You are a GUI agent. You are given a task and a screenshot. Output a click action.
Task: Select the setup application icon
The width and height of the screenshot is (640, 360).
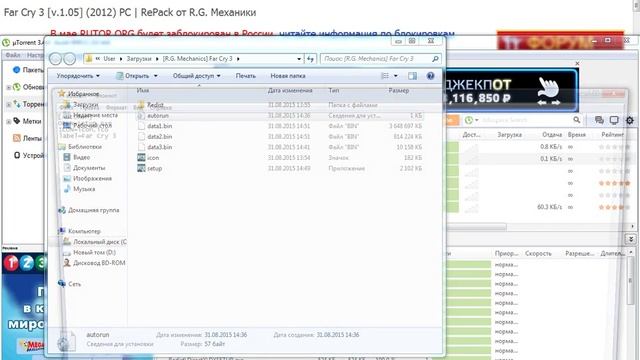click(141, 168)
